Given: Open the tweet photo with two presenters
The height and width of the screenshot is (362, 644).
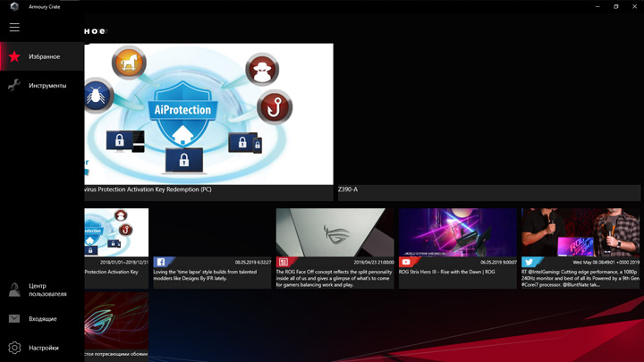Looking at the screenshot, I should [x=580, y=232].
